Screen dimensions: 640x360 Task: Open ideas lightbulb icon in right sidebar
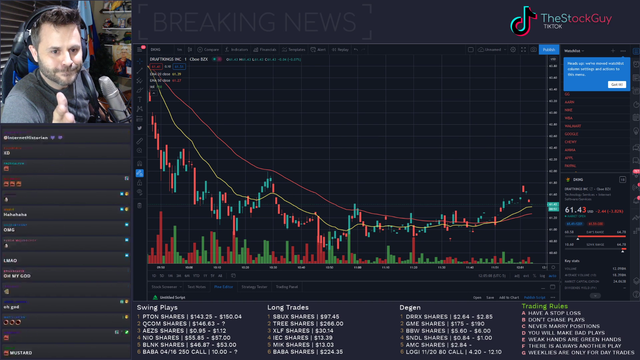(x=636, y=131)
